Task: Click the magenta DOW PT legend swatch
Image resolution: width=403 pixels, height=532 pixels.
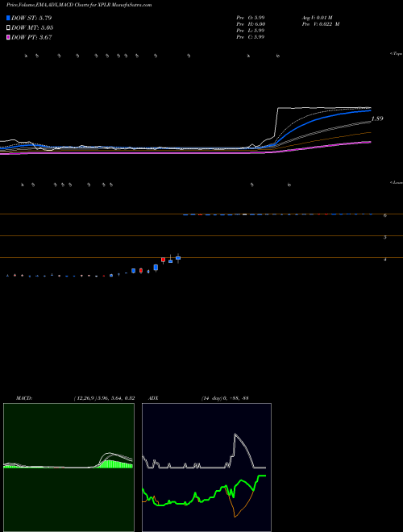Action: [x=8, y=38]
